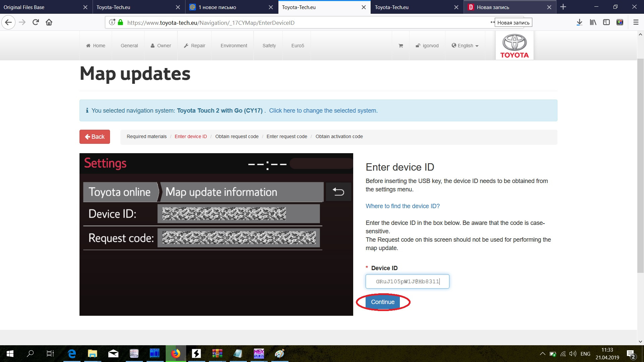This screenshot has height=362, width=644.
Task: Open the Environment menu item
Action: pyautogui.click(x=234, y=46)
